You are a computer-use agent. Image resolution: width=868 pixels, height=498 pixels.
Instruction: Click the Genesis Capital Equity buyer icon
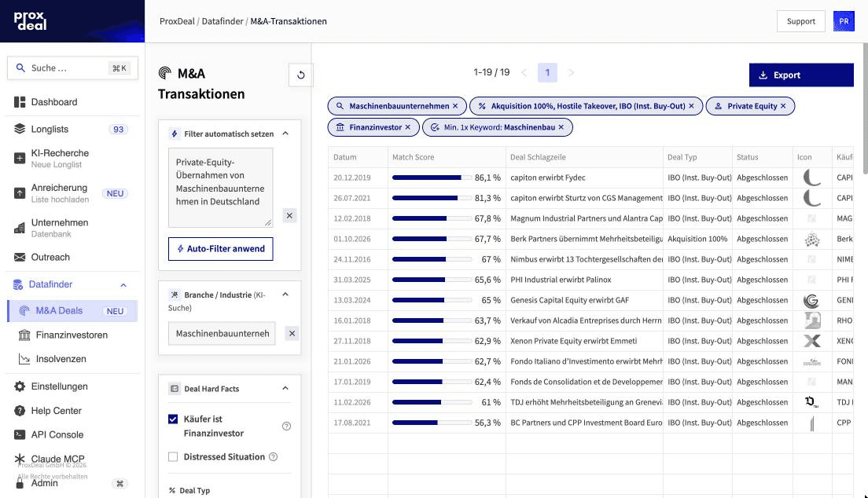[x=811, y=301]
